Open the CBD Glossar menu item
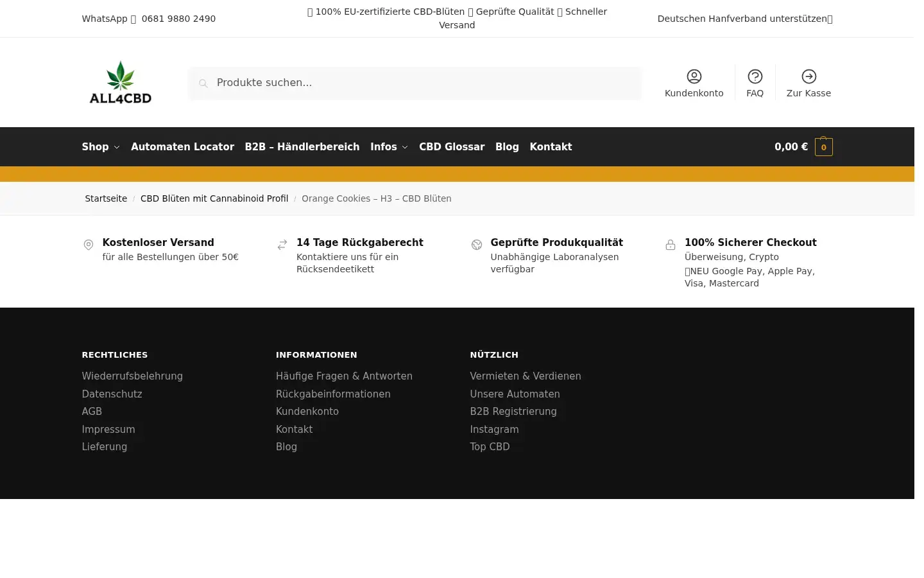 452,146
